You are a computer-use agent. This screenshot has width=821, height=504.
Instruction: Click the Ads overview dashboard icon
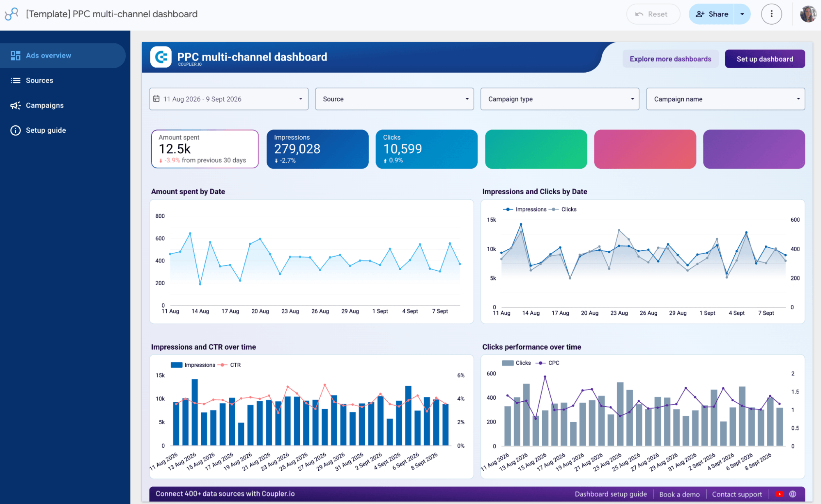[16, 55]
